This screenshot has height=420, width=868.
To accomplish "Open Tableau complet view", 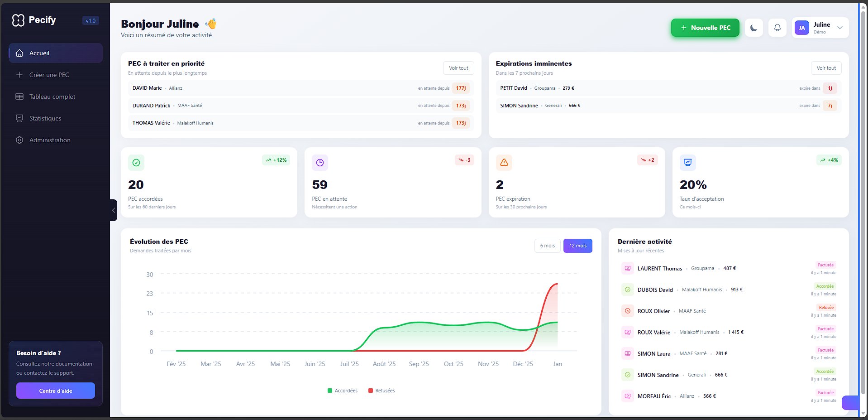I will (51, 97).
